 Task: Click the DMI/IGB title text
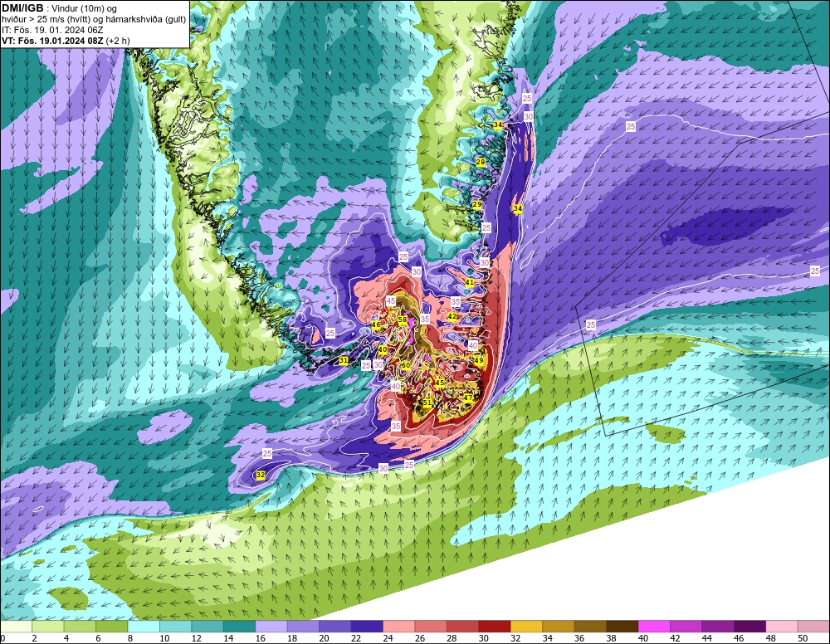click(22, 8)
